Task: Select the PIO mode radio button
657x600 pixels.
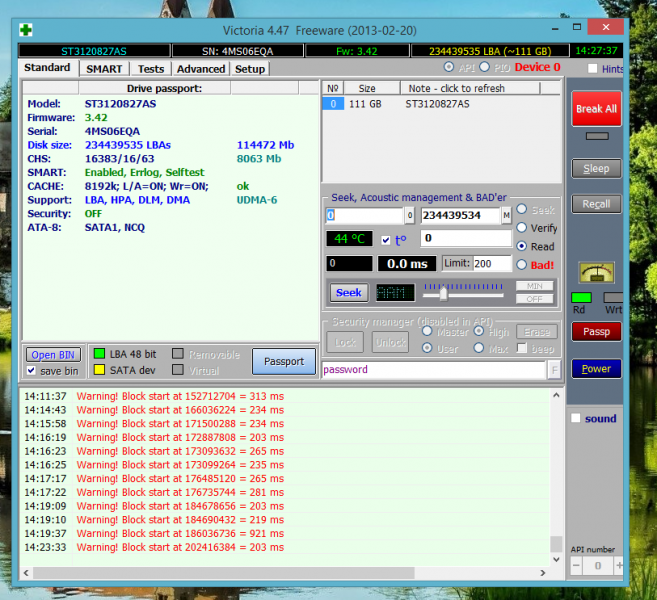Action: click(x=485, y=68)
